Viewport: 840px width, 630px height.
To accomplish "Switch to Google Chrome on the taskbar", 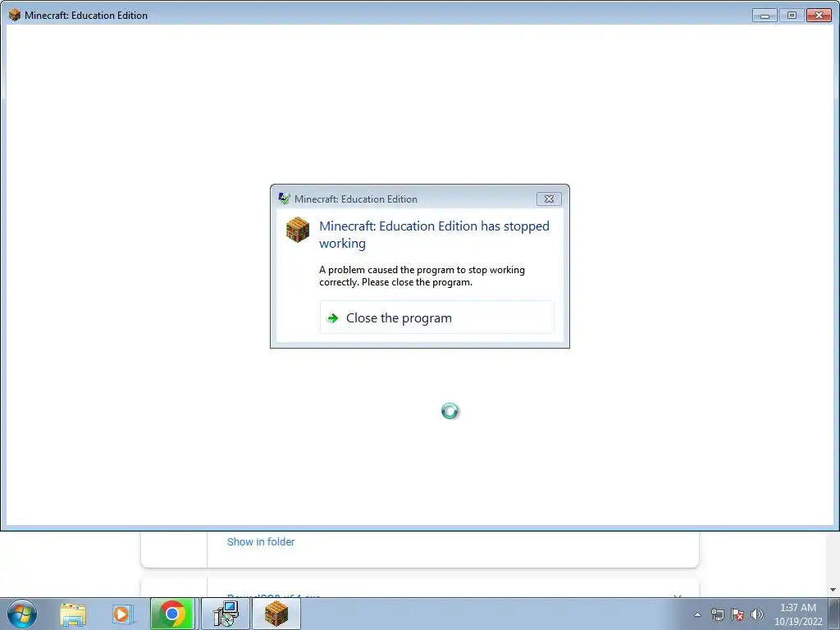I will 172,614.
